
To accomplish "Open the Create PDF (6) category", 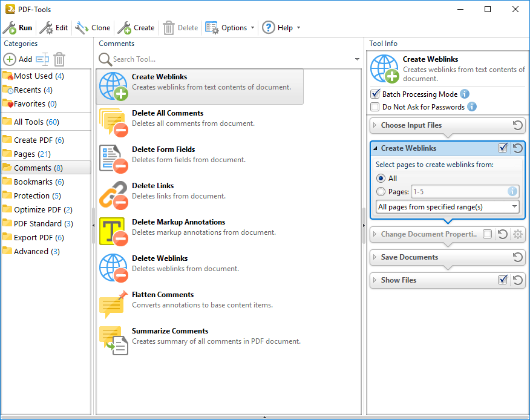I will 46,140.
